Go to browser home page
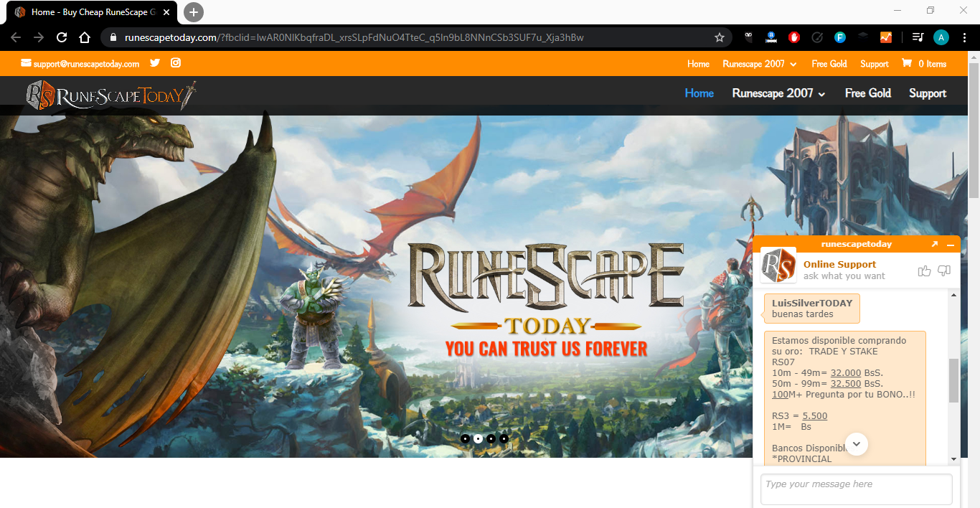This screenshot has width=980, height=508. [85, 37]
